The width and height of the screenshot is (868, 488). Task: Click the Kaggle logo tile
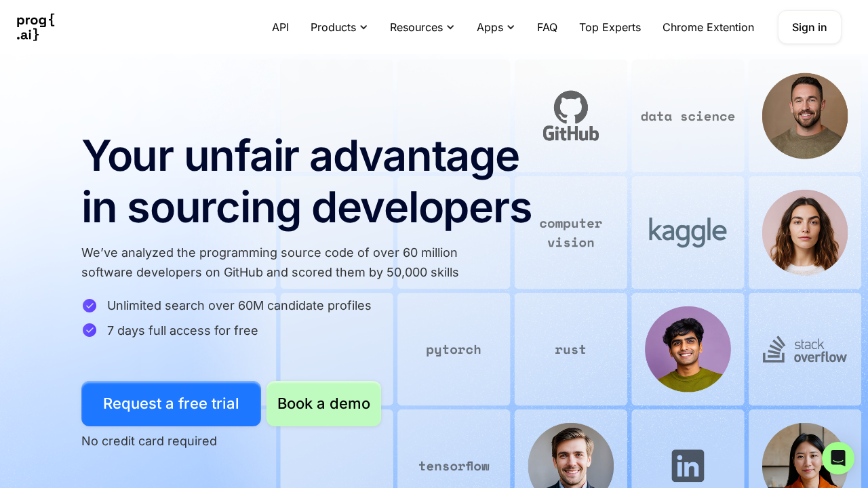[688, 232]
